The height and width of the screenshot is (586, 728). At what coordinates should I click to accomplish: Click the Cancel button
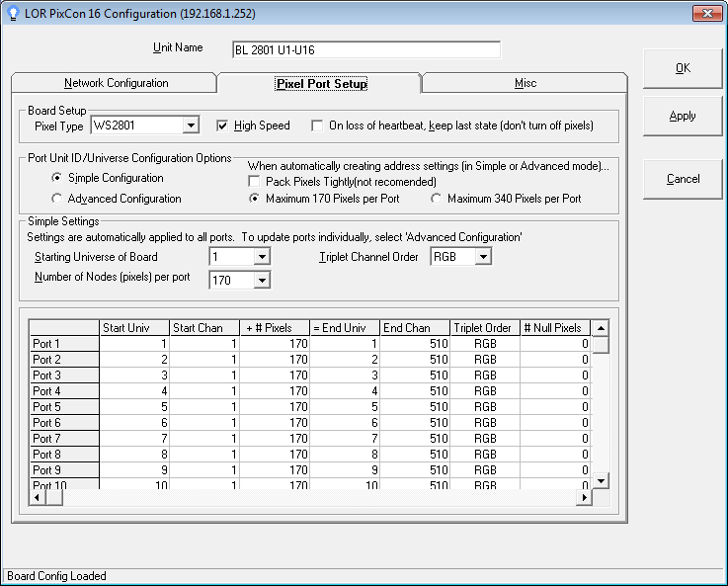[x=682, y=179]
